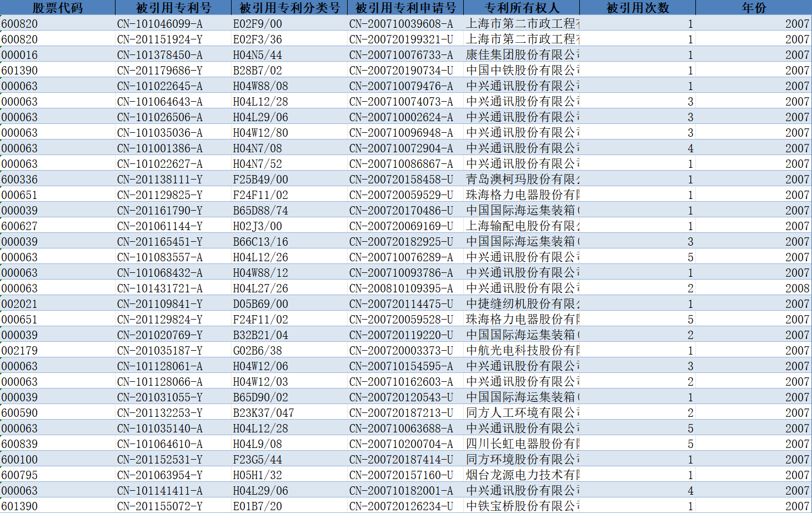Select the 年份 column header

[754, 8]
